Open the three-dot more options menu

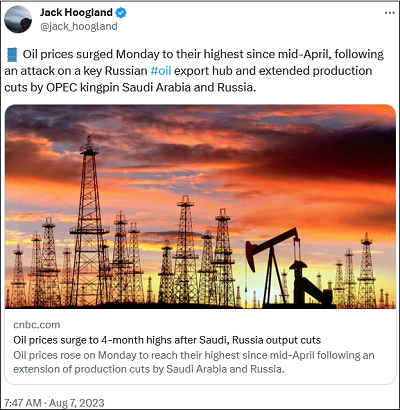(x=389, y=13)
